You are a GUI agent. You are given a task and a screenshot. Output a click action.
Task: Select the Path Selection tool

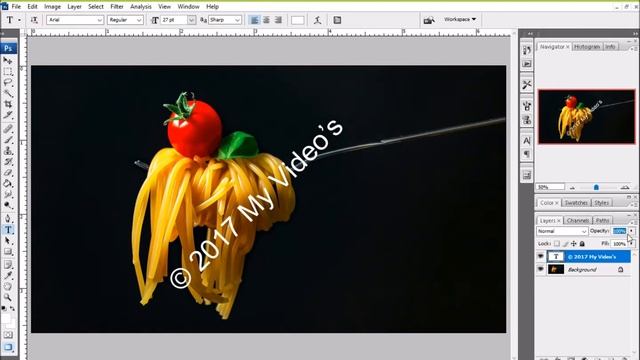(8, 241)
